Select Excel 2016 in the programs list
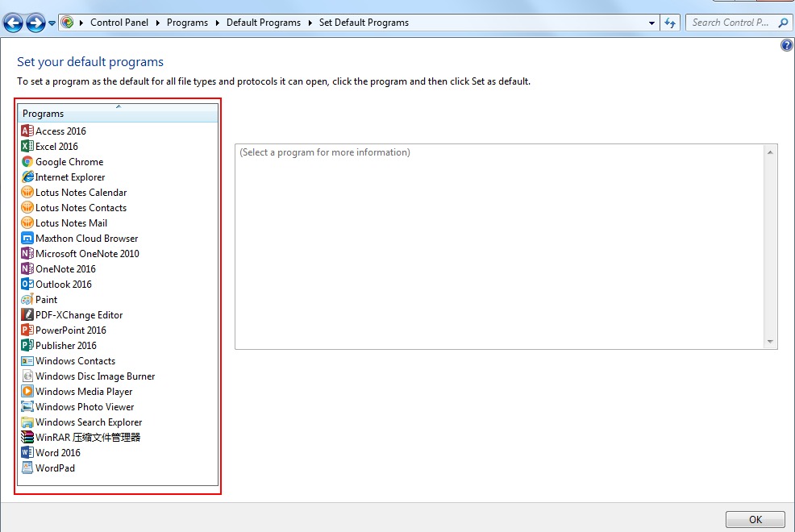 pyautogui.click(x=56, y=146)
